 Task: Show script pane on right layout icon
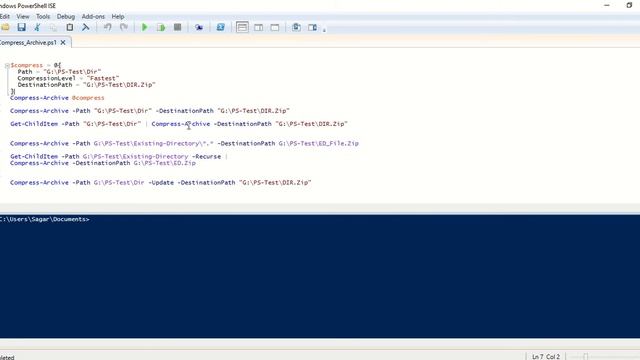(x=258, y=27)
